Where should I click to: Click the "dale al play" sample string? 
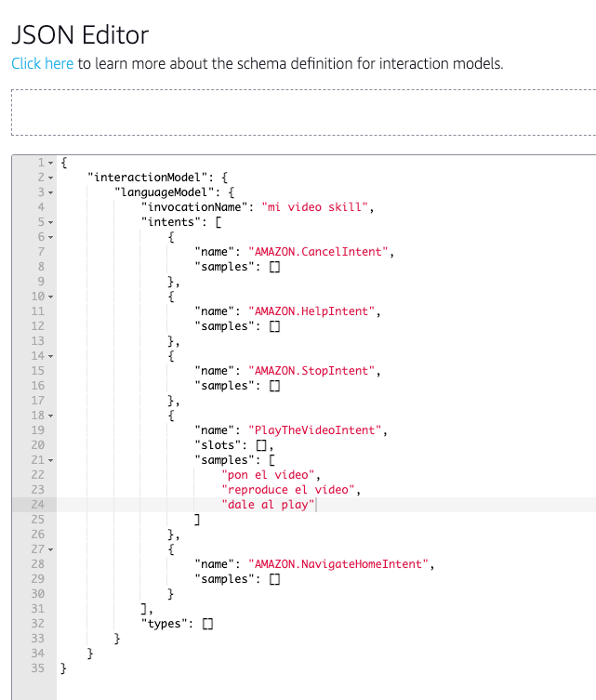pos(269,505)
